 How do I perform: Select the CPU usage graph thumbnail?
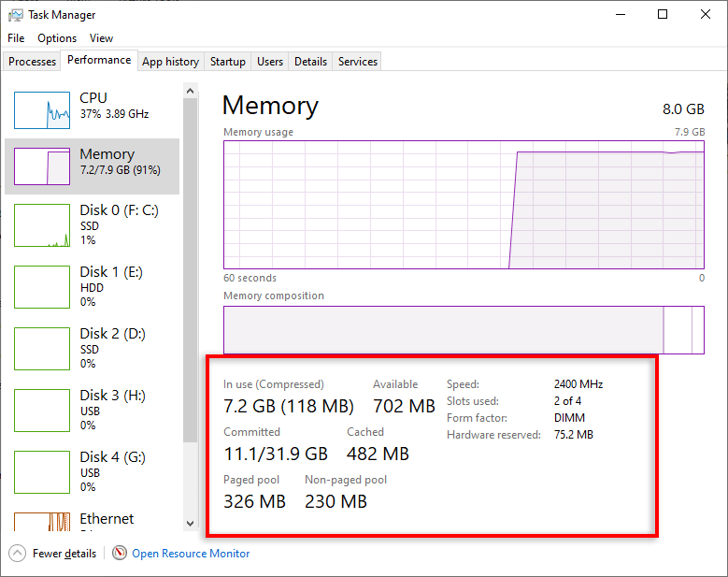coord(42,110)
